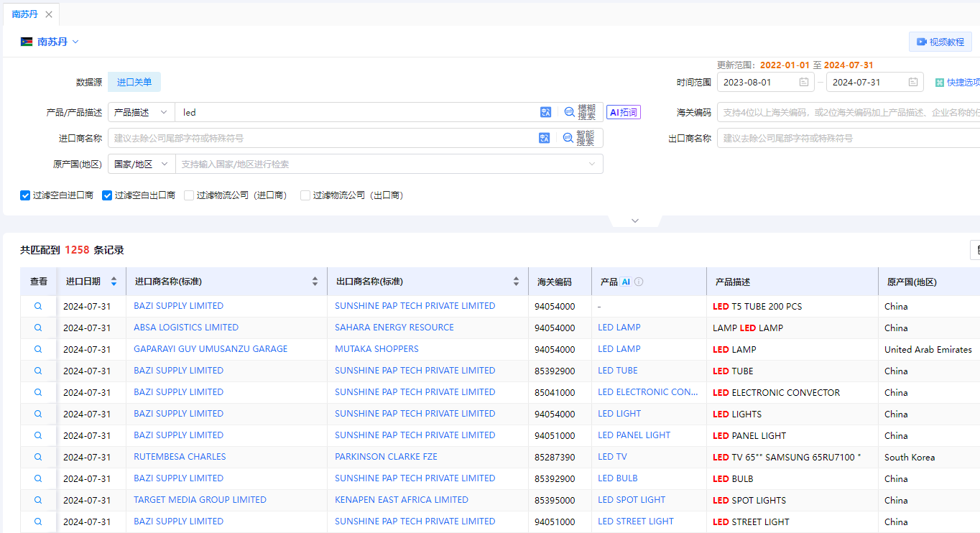Open exporter MUTAKA SHOPPERS link
Viewport: 980px width, 533px height.
[376, 349]
